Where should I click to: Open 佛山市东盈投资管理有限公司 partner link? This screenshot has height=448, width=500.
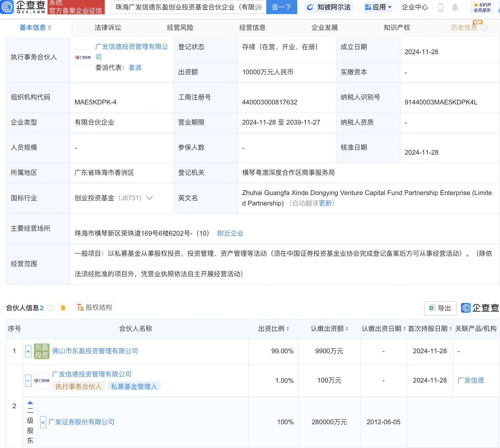pos(95,351)
